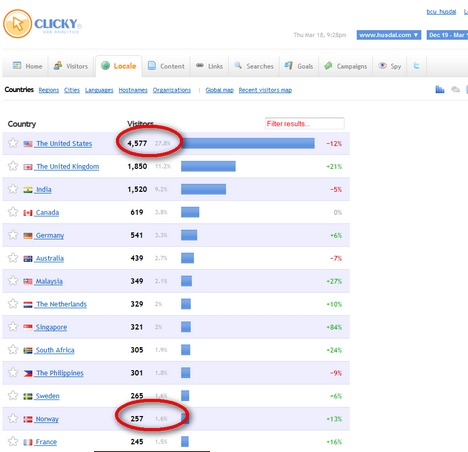Open the Regions sub-link
468x452 pixels.
[49, 90]
